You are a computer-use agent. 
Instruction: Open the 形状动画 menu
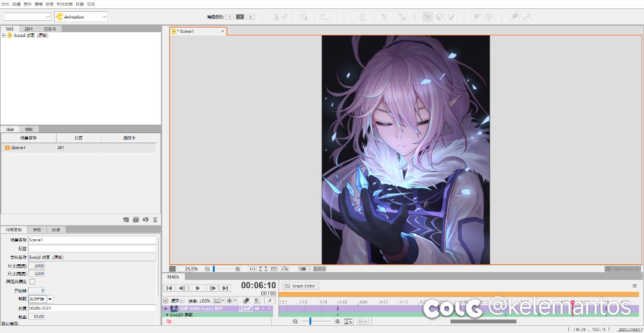64,4
